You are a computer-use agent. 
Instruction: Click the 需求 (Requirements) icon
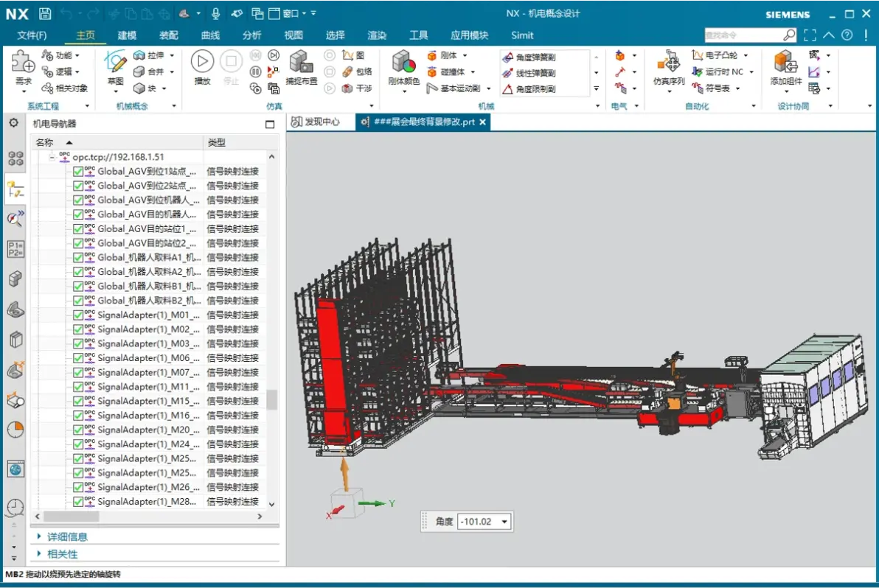click(22, 60)
